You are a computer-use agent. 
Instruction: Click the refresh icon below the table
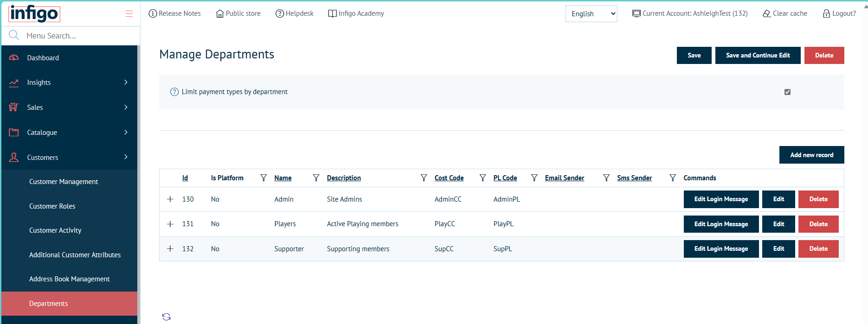167,317
